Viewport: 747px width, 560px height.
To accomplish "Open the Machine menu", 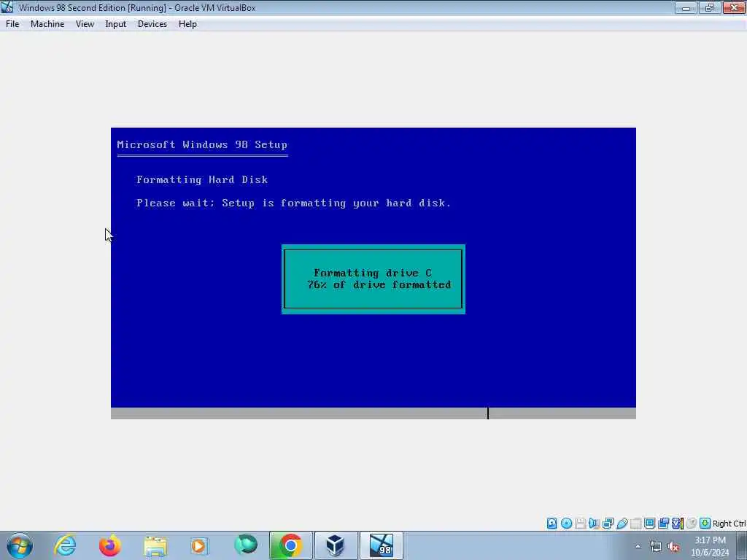I will [47, 24].
